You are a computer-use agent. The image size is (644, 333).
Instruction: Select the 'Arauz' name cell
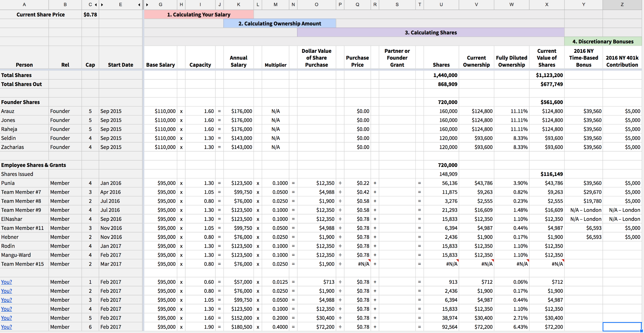[x=24, y=111]
